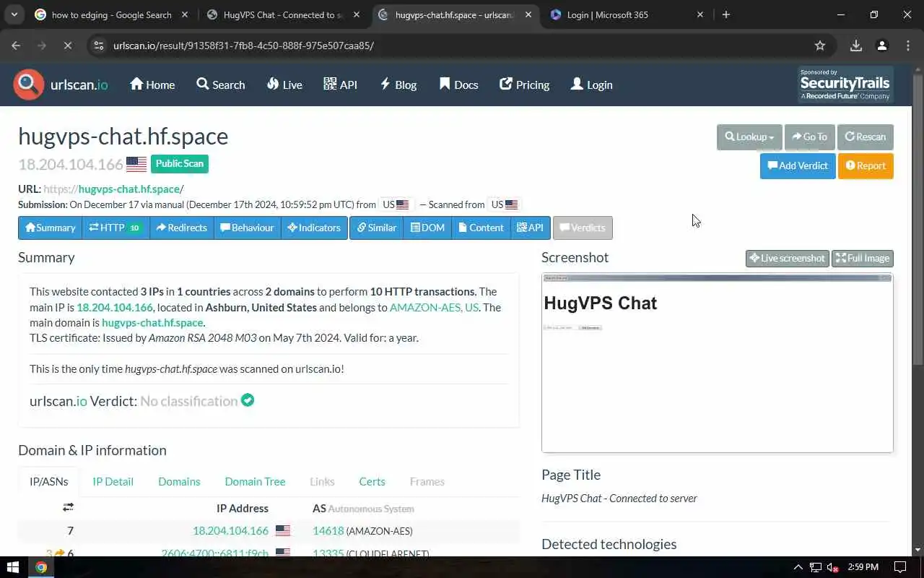This screenshot has width=924, height=578.
Task: Click the hugvps-chat.hf.space URL link
Action: pos(128,189)
